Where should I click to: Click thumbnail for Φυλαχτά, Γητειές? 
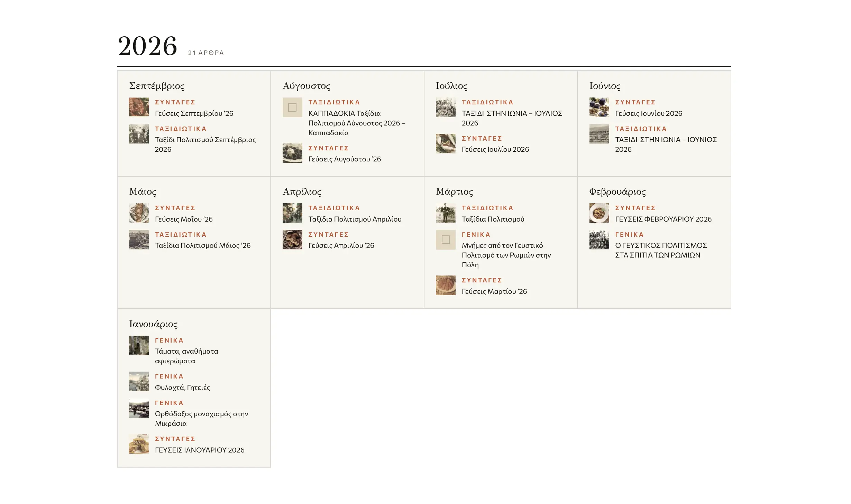(x=139, y=381)
